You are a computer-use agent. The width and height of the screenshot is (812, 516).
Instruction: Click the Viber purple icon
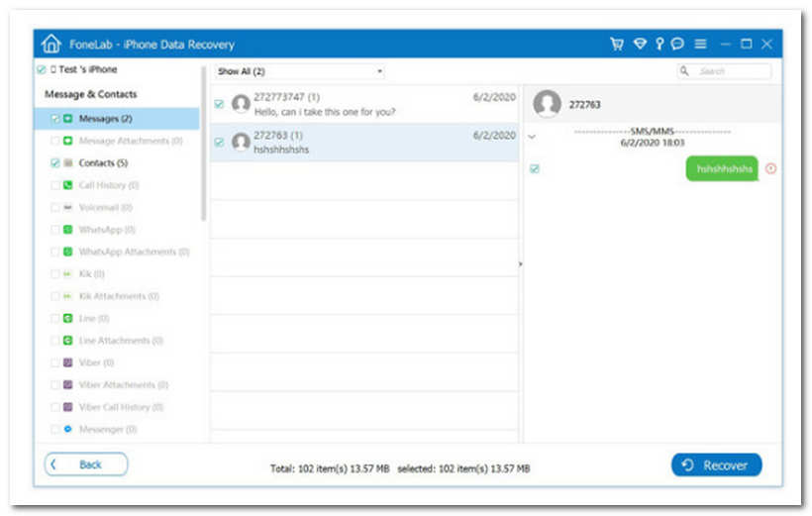68,362
